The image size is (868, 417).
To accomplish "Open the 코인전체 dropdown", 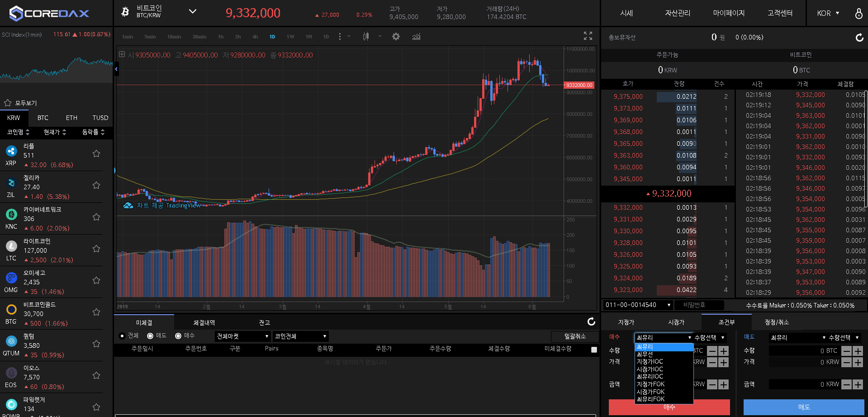I will point(300,336).
